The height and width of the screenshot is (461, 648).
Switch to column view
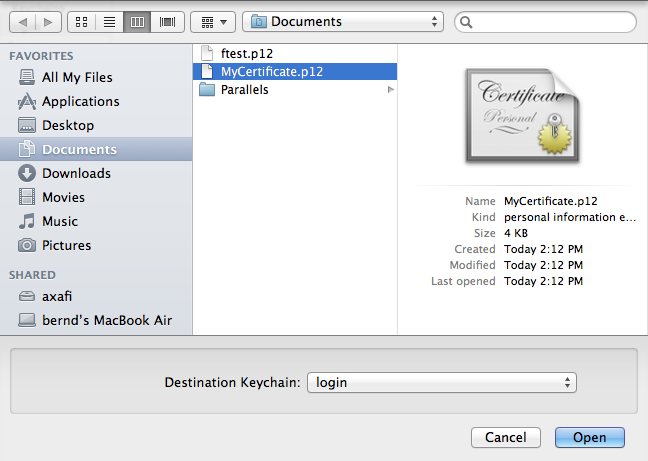[137, 22]
